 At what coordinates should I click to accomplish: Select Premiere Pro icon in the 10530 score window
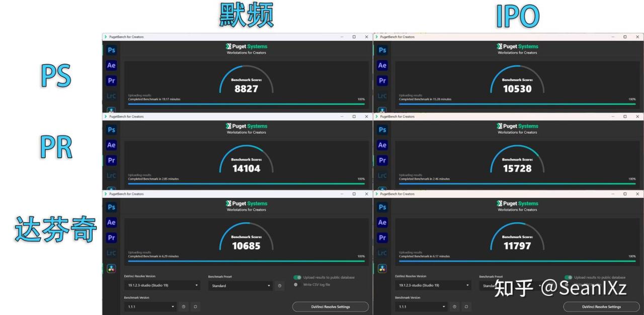pos(382,80)
